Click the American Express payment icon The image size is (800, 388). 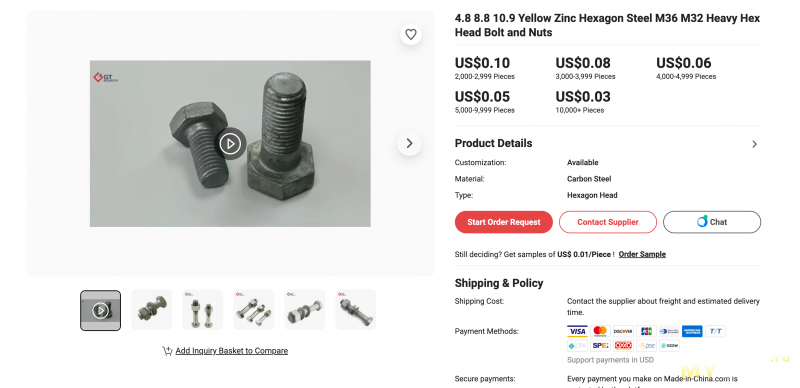click(692, 331)
